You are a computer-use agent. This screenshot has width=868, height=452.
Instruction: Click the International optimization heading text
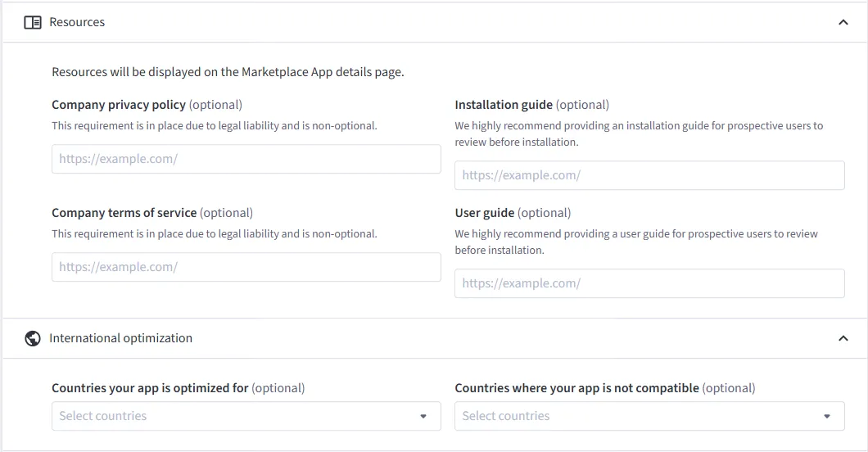click(x=120, y=338)
